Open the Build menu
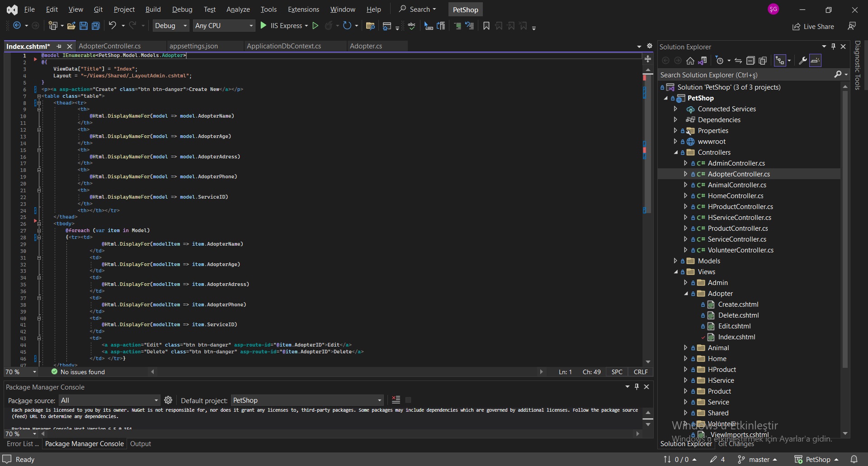The width and height of the screenshot is (868, 466). [x=153, y=10]
